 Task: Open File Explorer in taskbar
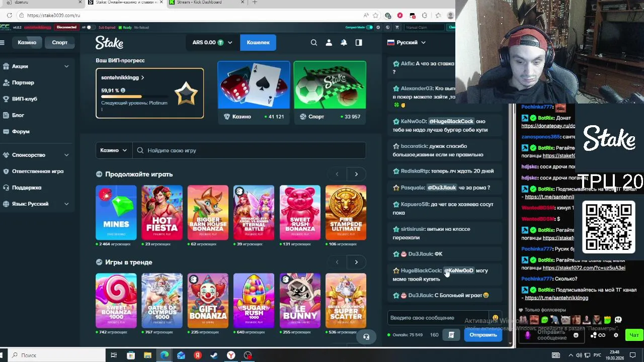click(x=147, y=355)
